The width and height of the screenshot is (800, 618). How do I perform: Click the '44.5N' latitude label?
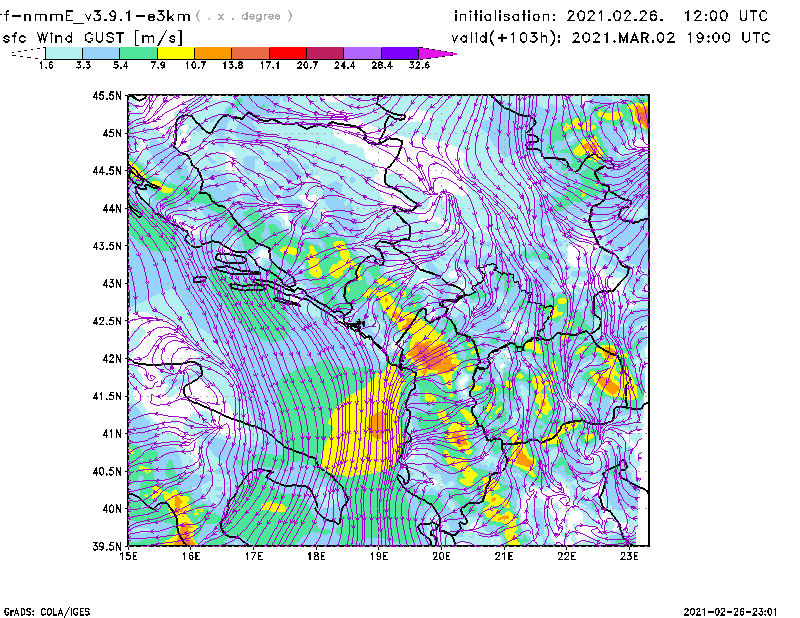[x=107, y=170]
